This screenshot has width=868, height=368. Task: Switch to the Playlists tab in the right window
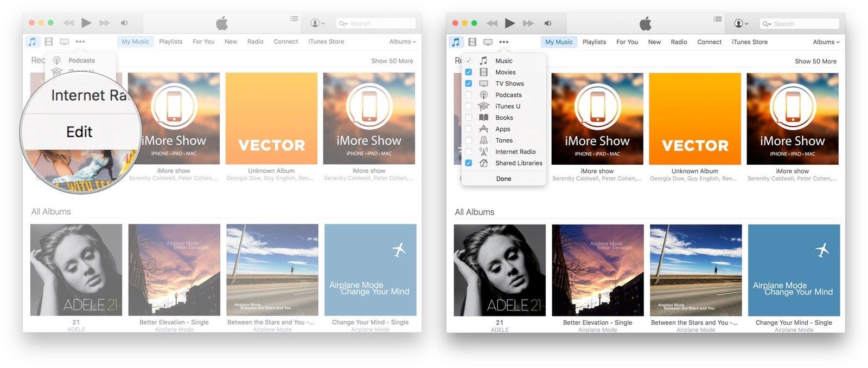tap(594, 42)
